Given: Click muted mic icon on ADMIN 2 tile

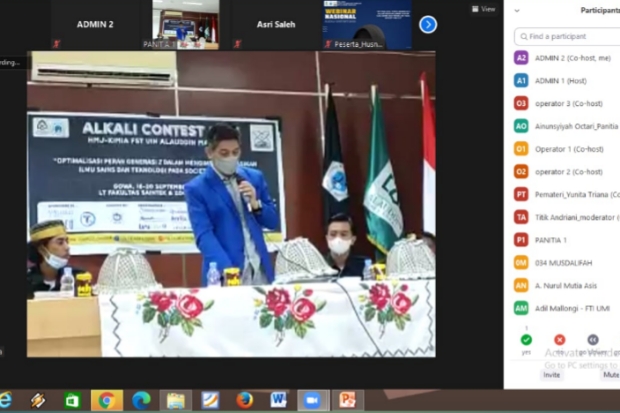Looking at the screenshot, I should click(x=56, y=44).
